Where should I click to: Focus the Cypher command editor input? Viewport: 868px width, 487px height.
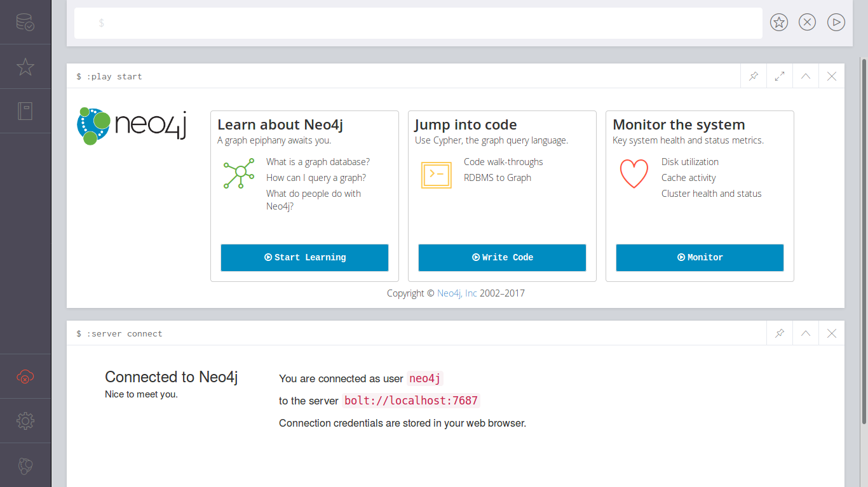pyautogui.click(x=418, y=23)
